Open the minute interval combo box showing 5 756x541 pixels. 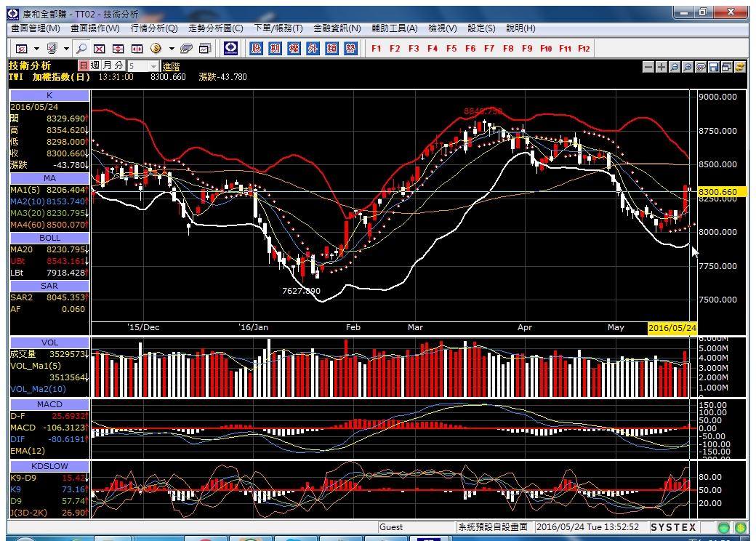coord(143,66)
